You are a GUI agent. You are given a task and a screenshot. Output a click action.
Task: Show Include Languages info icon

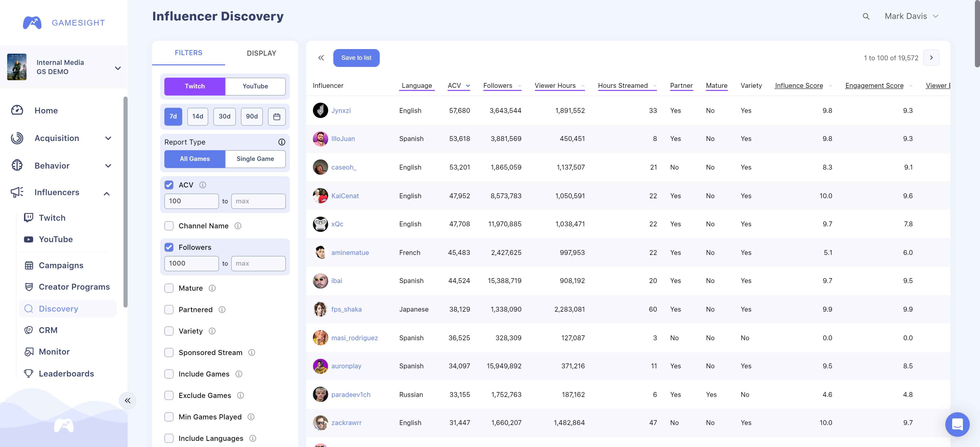[253, 438]
